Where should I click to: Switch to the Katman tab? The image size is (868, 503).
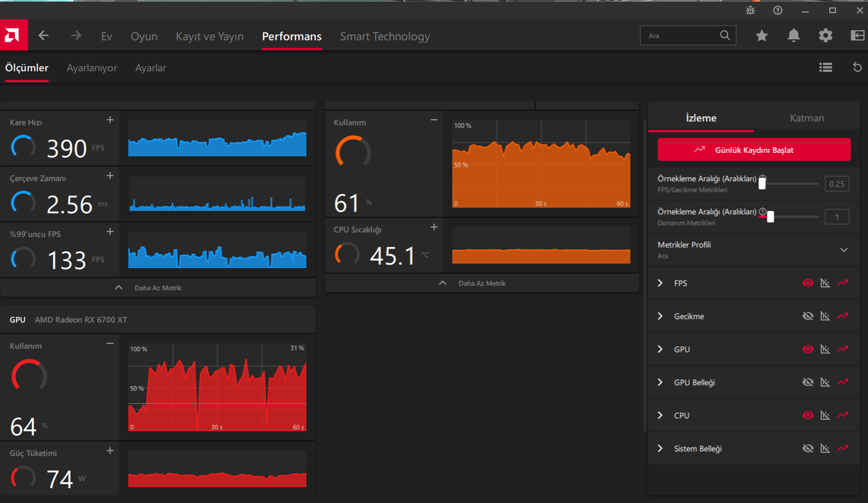[807, 118]
